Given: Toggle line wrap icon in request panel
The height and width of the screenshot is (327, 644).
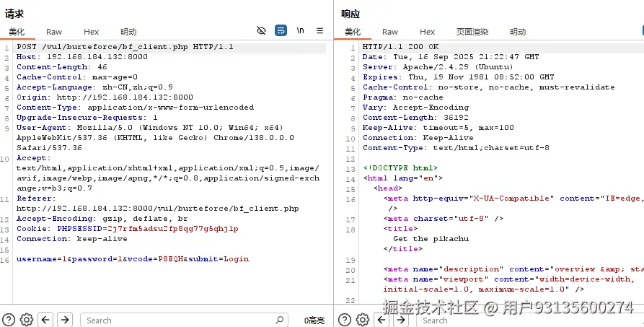Looking at the screenshot, I should coord(281,30).
